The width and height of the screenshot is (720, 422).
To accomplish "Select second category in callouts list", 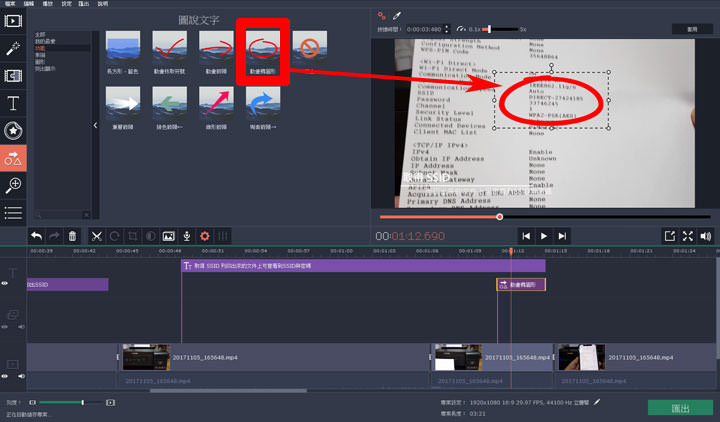I will (x=45, y=41).
